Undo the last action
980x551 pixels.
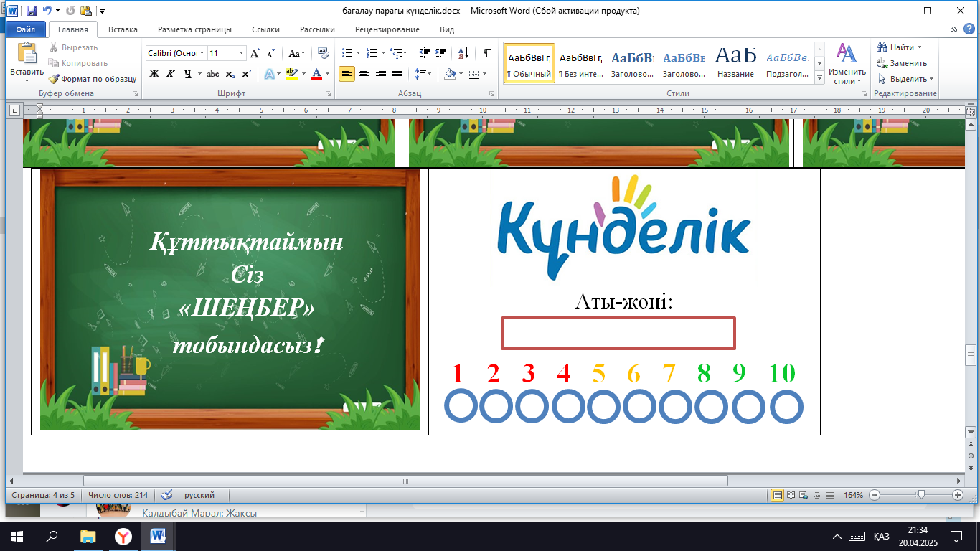(47, 11)
